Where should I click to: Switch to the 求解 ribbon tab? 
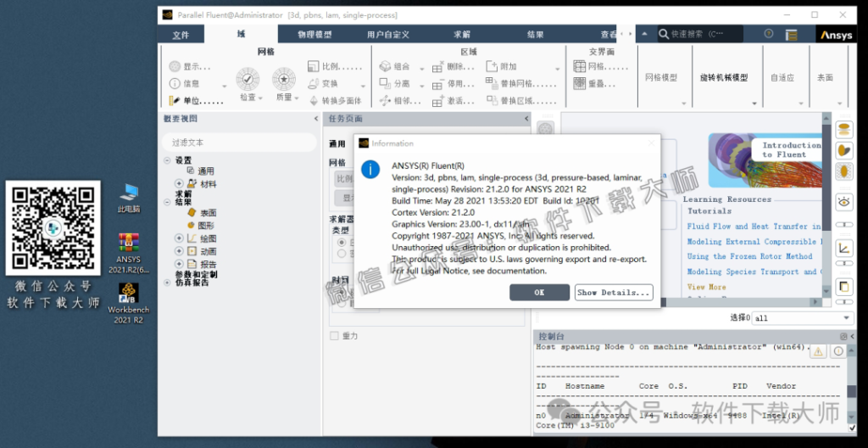462,35
